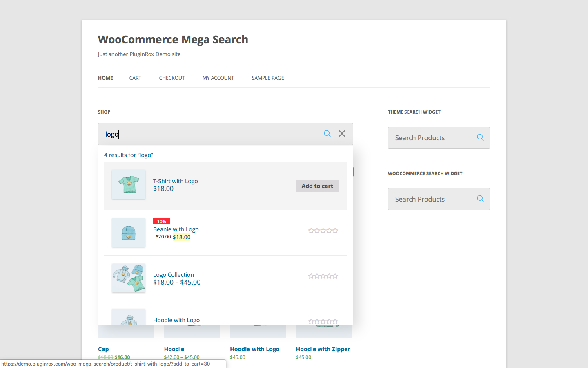Click the Cap sale price $16.00
Screen dimensions: 588x368
122,357
